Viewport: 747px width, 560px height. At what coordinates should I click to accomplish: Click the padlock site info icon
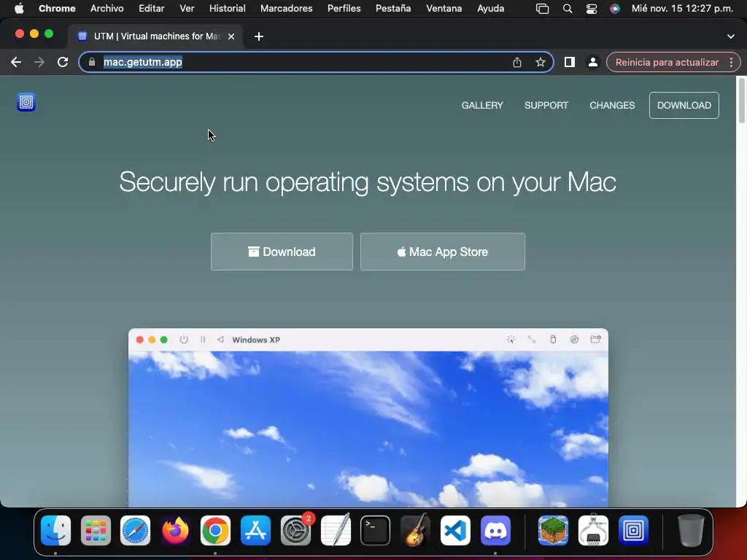pos(92,62)
